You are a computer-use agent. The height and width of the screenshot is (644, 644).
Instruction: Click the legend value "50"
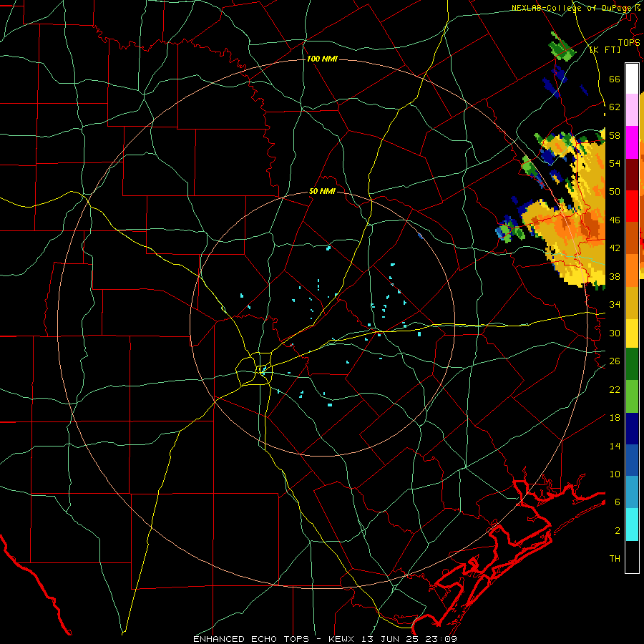(615, 192)
